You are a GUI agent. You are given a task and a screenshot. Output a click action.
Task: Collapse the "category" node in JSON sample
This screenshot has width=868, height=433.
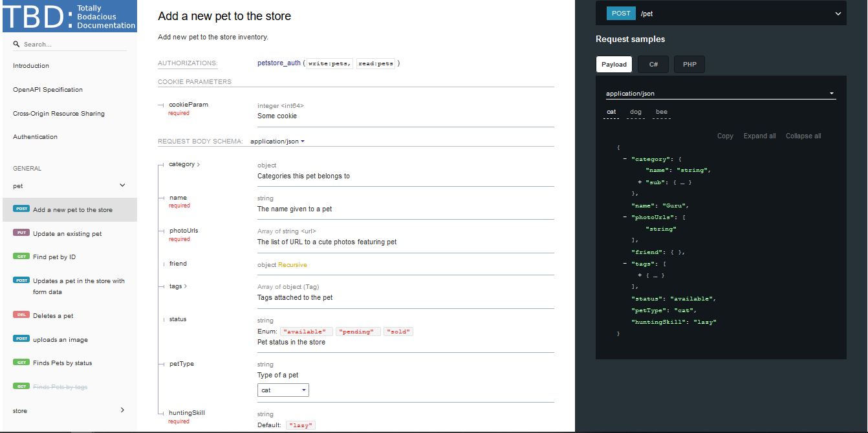[x=625, y=159]
